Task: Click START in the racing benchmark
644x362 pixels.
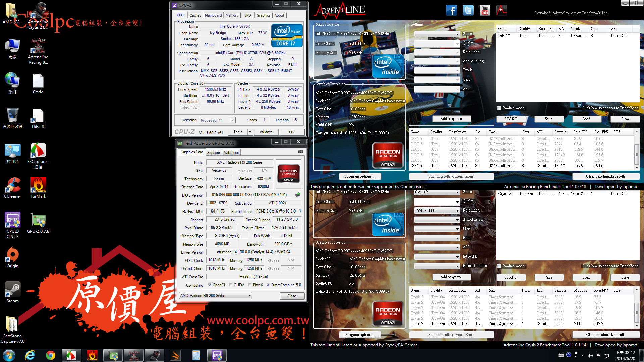Action: pos(511,119)
